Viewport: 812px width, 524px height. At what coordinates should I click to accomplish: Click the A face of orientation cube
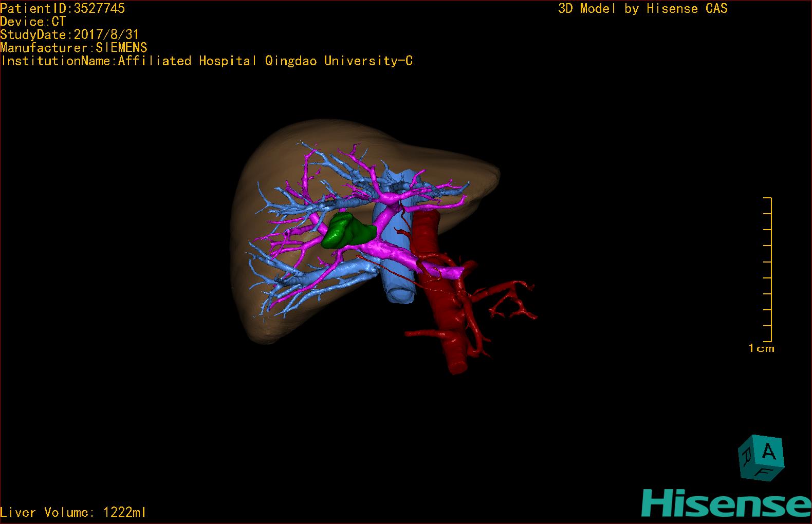tap(769, 452)
